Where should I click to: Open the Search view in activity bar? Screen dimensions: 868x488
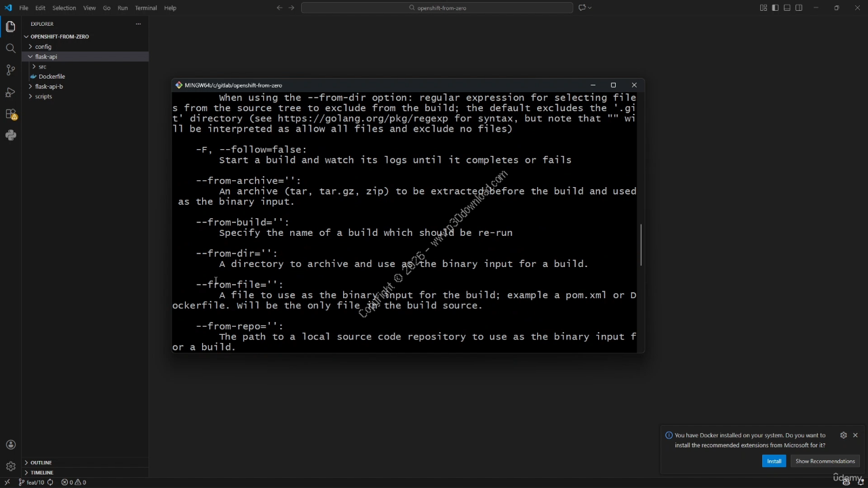click(x=10, y=48)
